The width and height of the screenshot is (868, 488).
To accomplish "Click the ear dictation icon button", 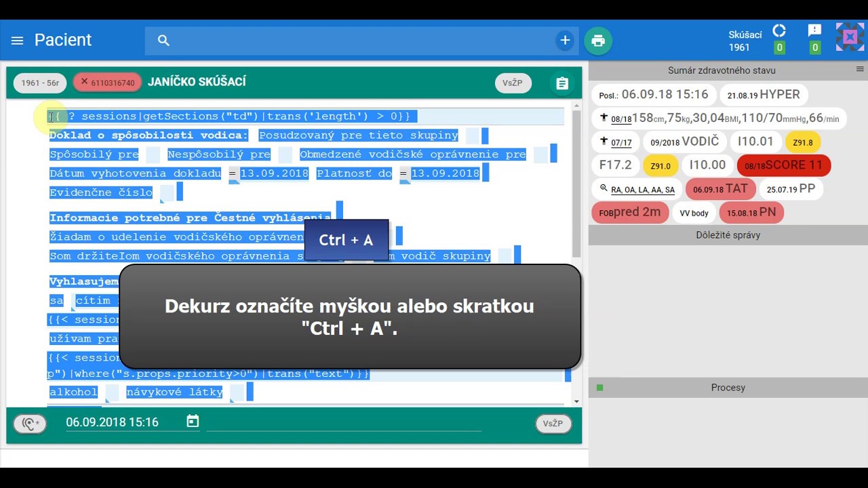I will [x=30, y=424].
